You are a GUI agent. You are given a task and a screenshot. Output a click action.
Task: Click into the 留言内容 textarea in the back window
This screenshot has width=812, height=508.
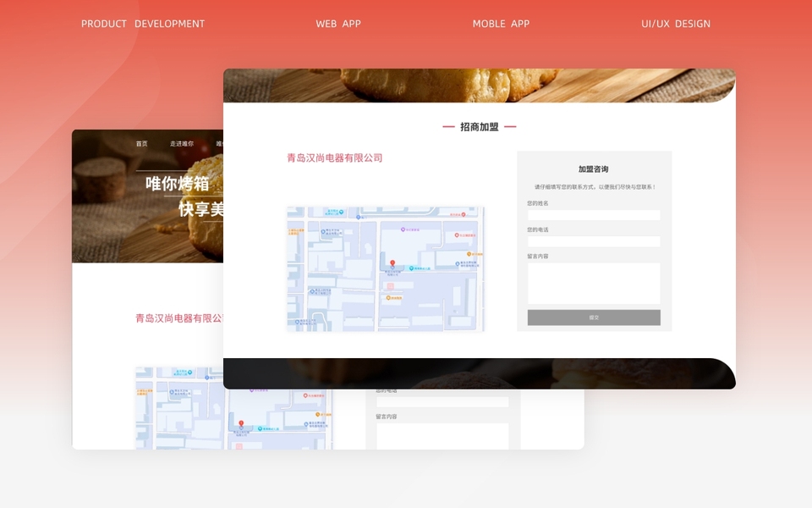(x=442, y=436)
